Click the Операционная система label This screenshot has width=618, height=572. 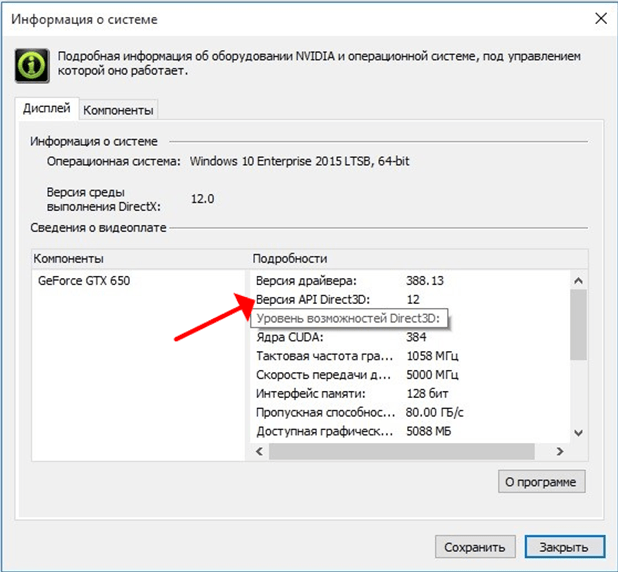pos(114,161)
